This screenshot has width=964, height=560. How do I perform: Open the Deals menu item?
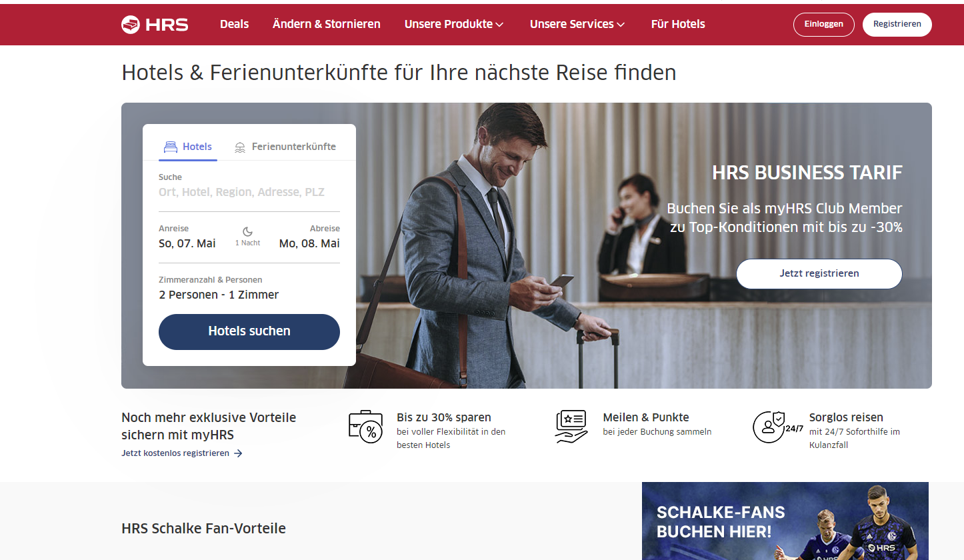[x=234, y=24]
